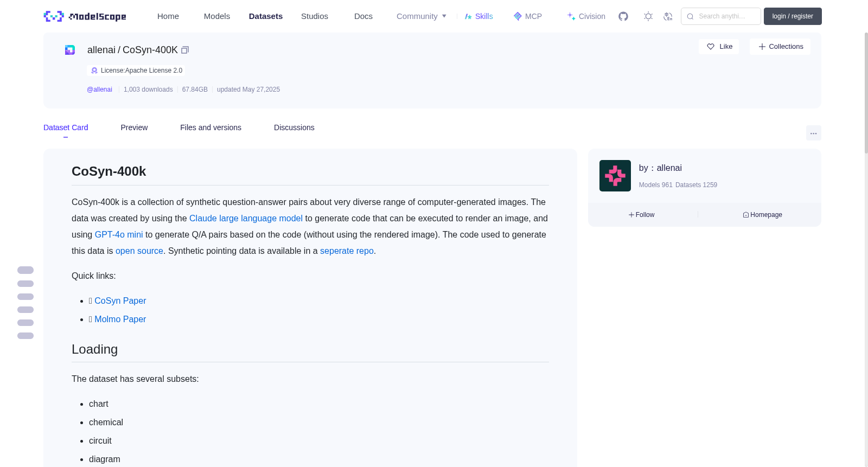The image size is (868, 467).
Task: Switch language with the translate icon
Action: pos(668,16)
